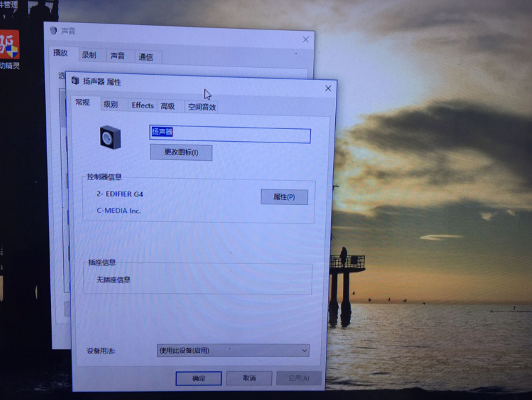Click the 更改图标(I) button
The width and height of the screenshot is (532, 400).
(x=181, y=153)
